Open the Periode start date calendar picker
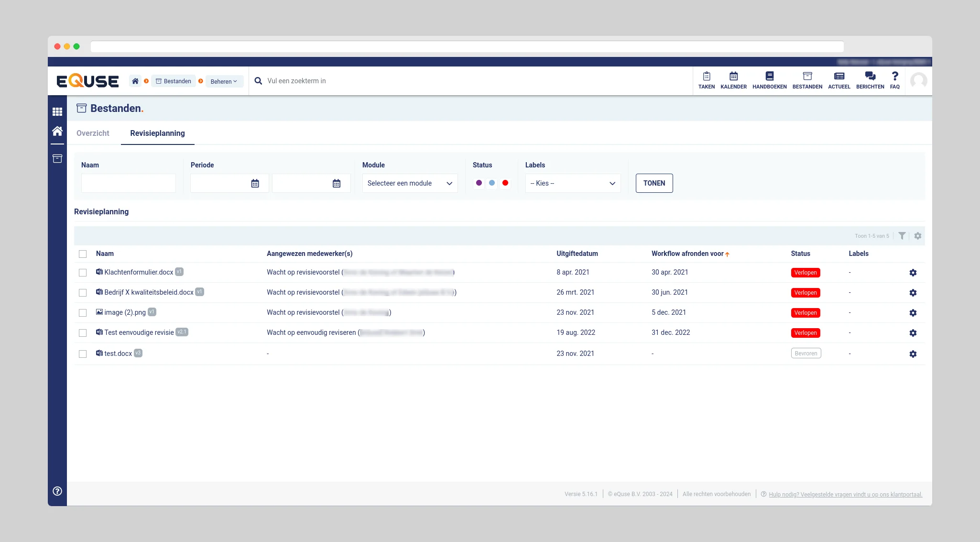Viewport: 980px width, 542px height. (x=255, y=184)
